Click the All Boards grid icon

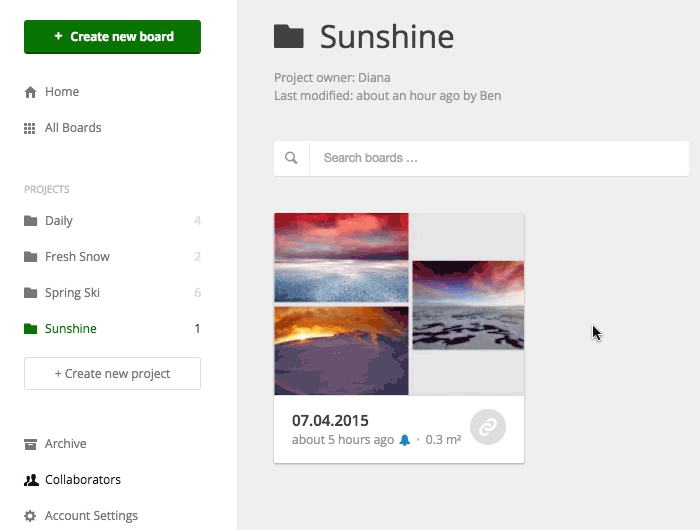pyautogui.click(x=29, y=128)
